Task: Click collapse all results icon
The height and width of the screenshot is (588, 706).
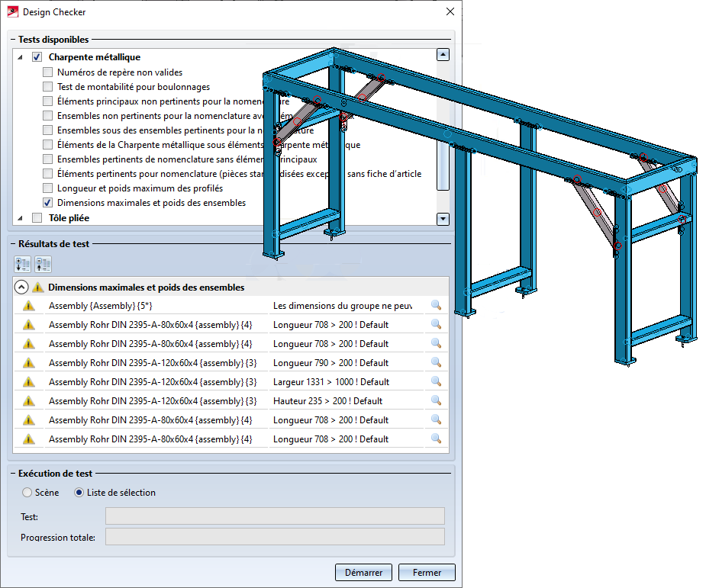Action: [43, 265]
